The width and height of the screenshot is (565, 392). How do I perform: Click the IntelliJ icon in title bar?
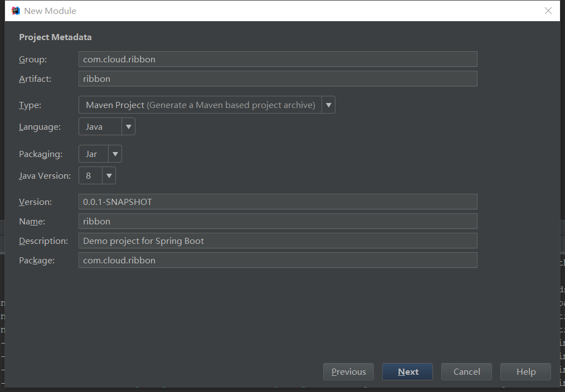pos(16,11)
